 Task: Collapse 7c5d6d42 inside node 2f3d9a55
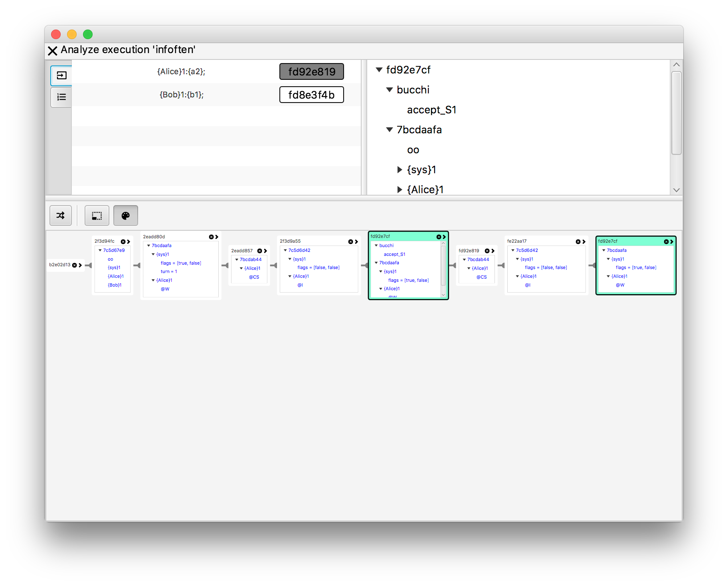(x=285, y=250)
